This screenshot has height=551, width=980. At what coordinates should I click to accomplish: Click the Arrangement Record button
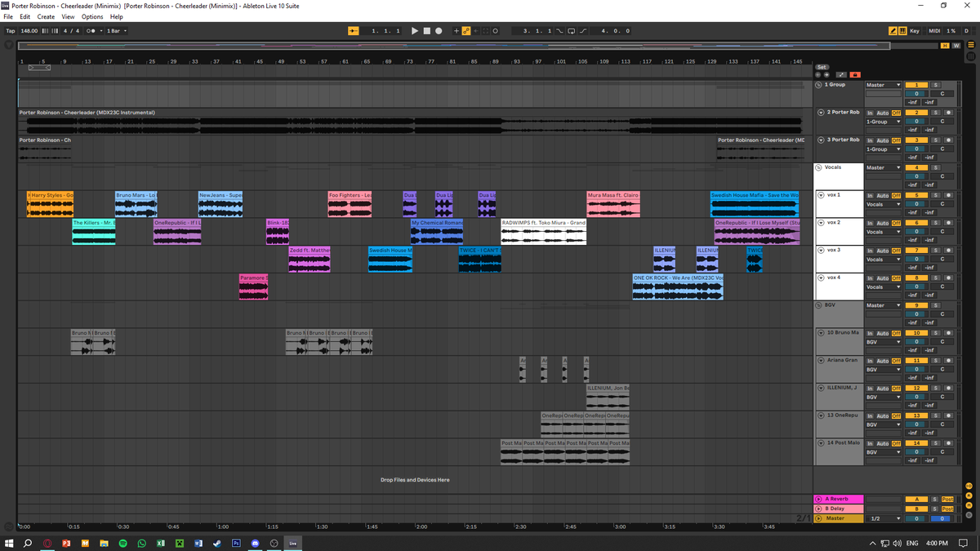[x=439, y=31]
